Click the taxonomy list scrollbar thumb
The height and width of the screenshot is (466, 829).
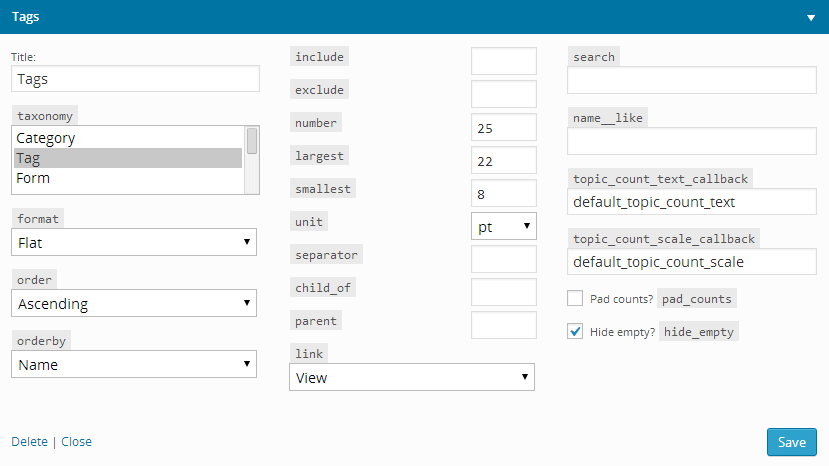click(x=252, y=141)
